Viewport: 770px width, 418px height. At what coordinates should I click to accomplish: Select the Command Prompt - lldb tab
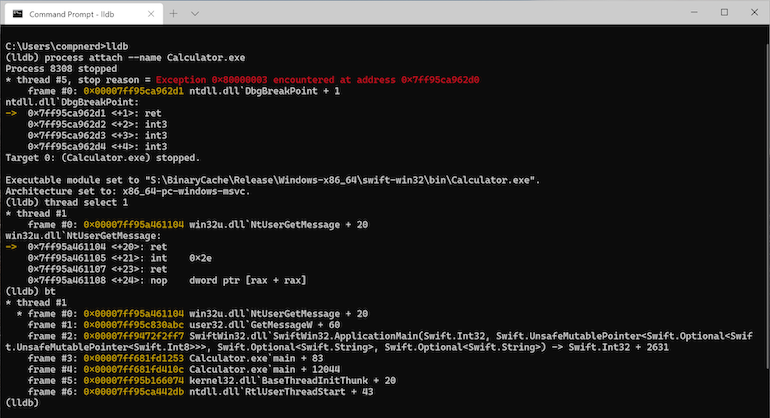80,13
